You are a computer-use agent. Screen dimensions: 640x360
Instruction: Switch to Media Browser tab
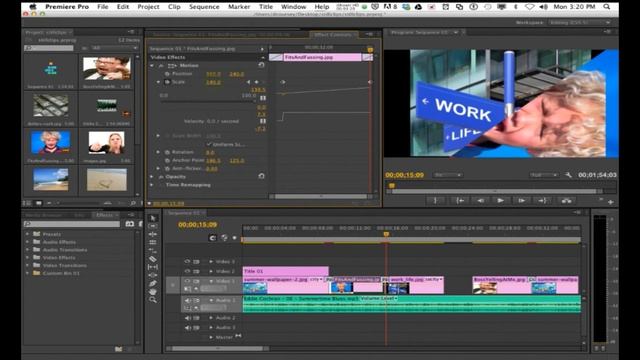coord(44,215)
